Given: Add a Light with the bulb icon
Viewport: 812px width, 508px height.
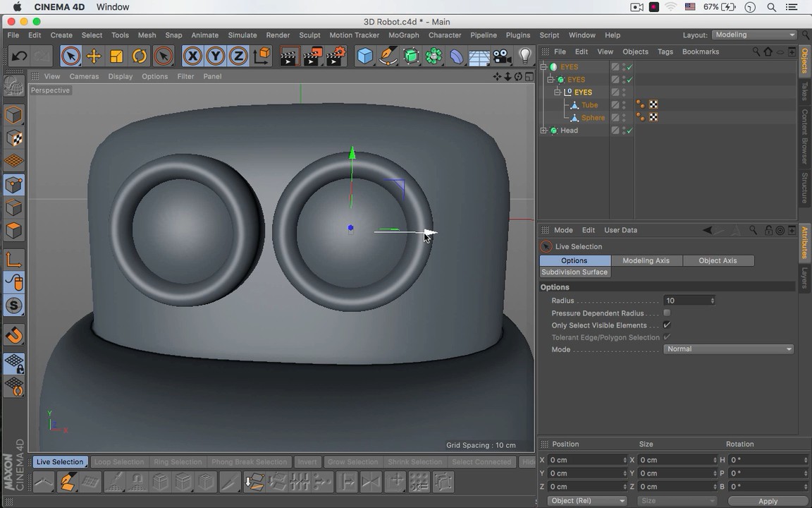Looking at the screenshot, I should pos(524,56).
